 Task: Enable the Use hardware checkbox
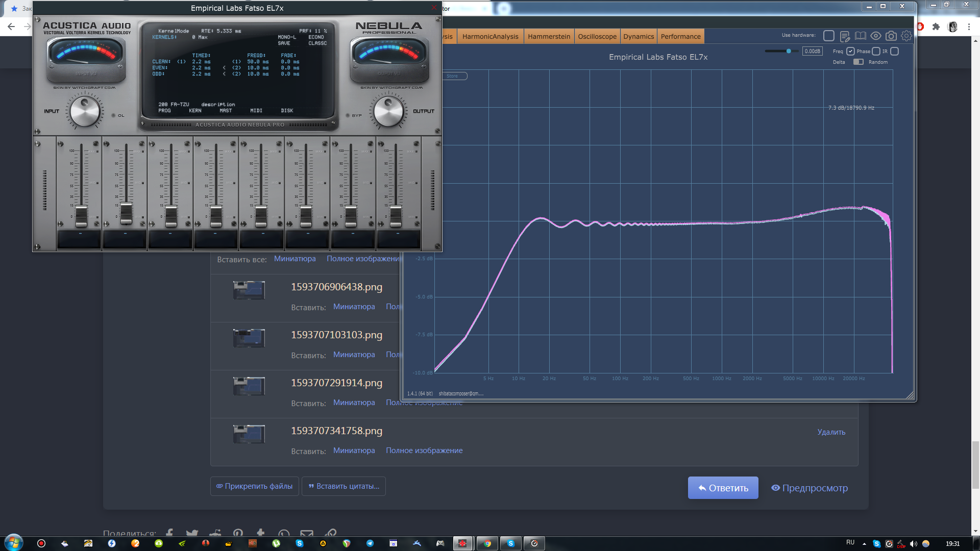click(829, 36)
